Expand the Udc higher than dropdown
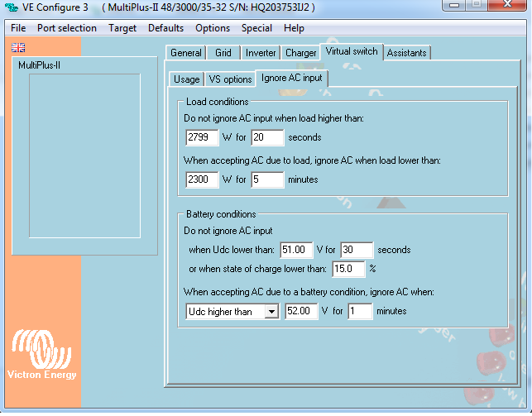The width and height of the screenshot is (532, 416). pos(270,312)
